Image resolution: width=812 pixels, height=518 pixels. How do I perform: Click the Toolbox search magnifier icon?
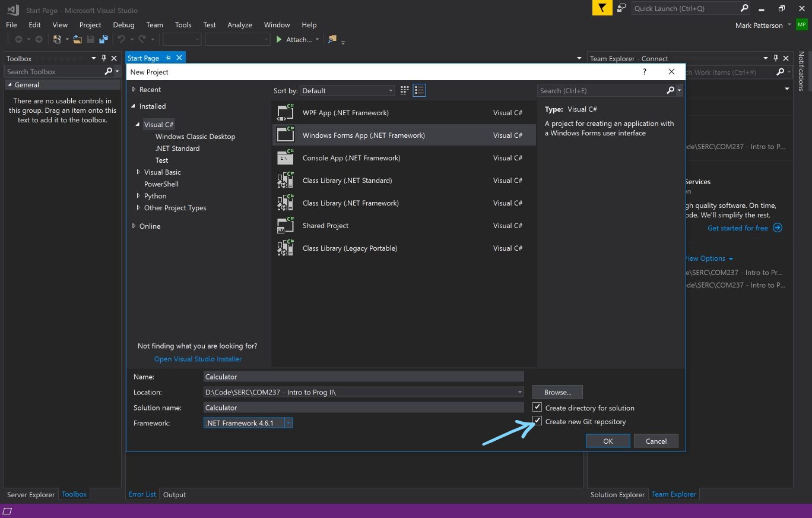pyautogui.click(x=108, y=71)
